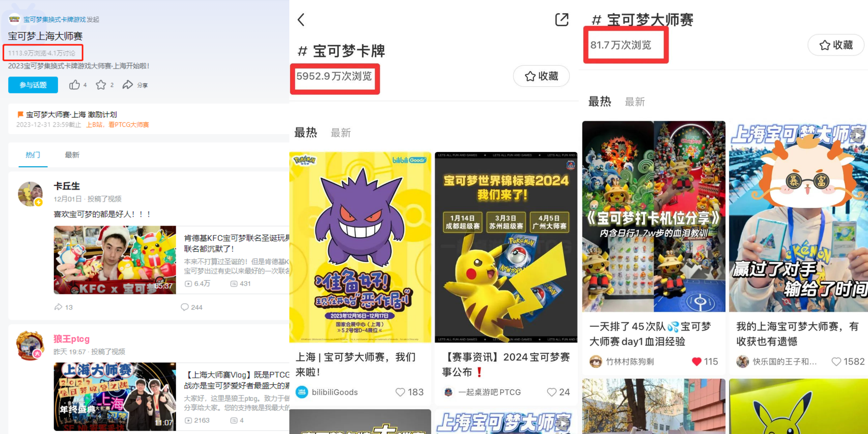Tap the red heart with 115 likes

[x=697, y=362]
